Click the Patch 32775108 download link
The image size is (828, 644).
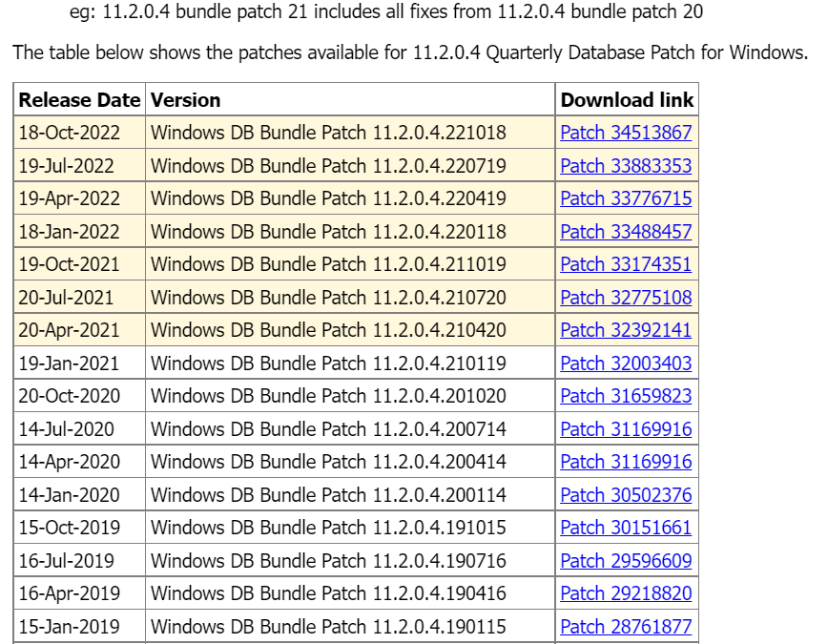(x=626, y=298)
